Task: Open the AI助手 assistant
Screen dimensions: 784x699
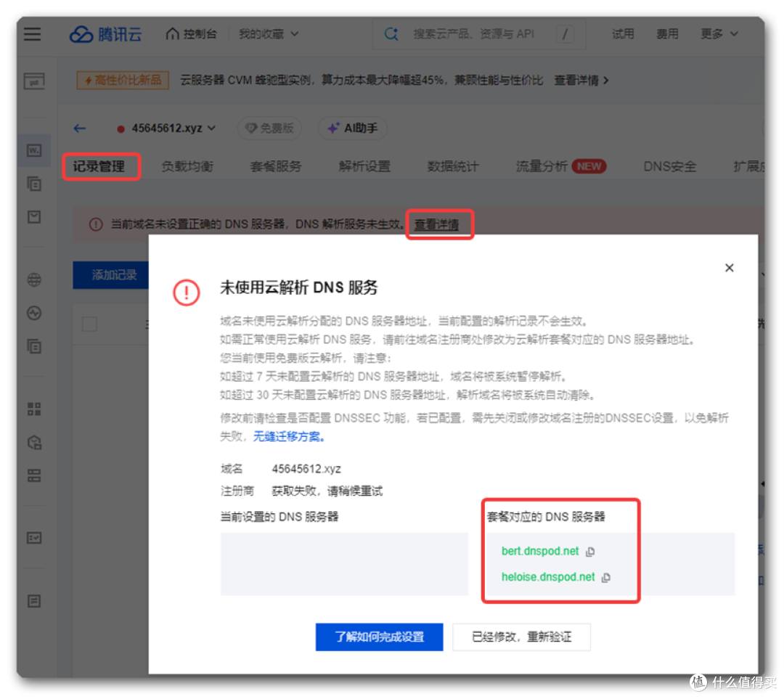Action: click(x=353, y=128)
